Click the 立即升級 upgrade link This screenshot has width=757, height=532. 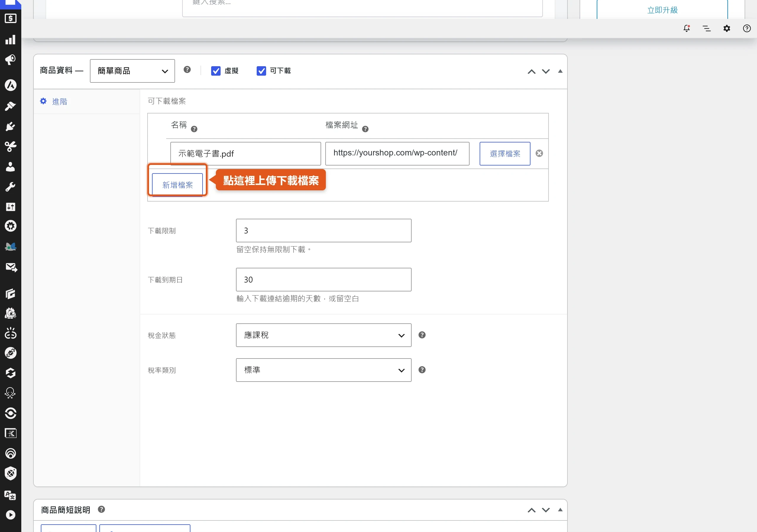click(x=662, y=10)
